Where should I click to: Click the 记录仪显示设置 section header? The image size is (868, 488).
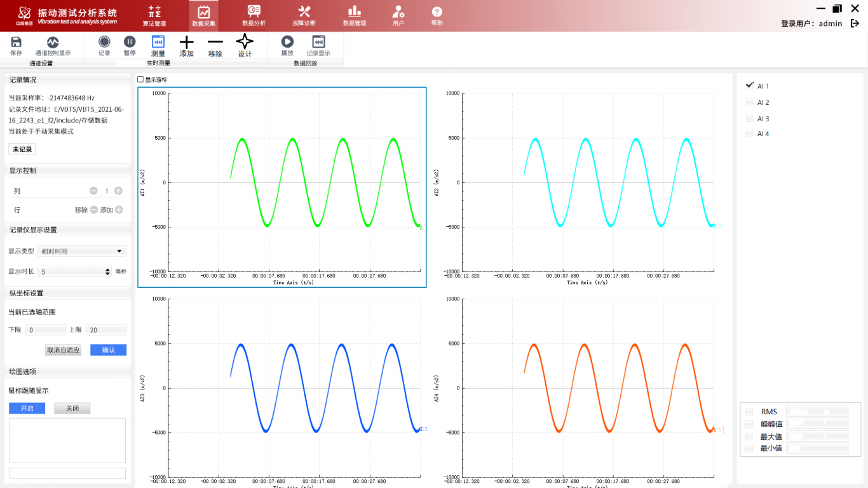pos(67,230)
